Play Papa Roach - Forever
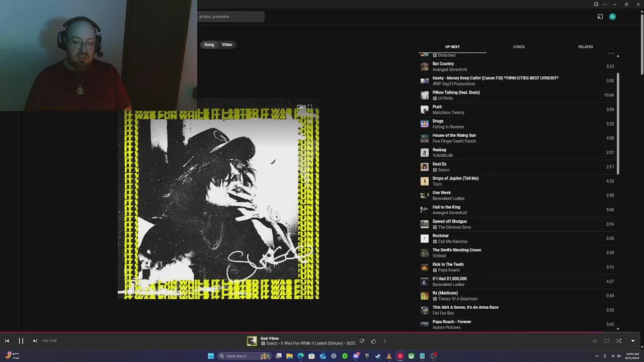This screenshot has width=644, height=362. click(518, 324)
